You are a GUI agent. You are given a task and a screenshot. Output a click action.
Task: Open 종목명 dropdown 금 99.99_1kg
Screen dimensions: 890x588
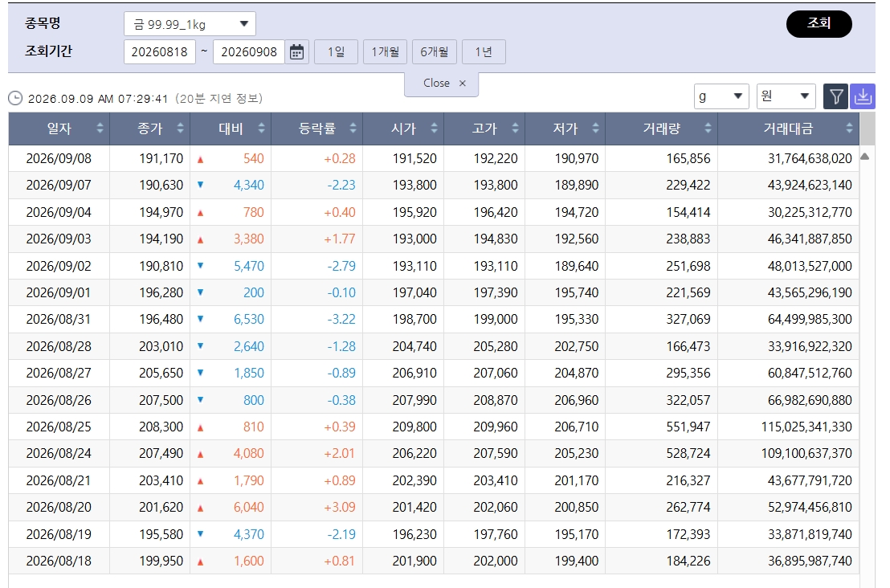(x=190, y=24)
